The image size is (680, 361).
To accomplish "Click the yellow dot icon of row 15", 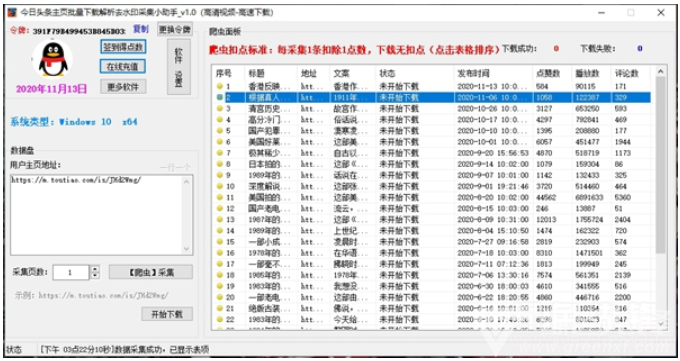I will click(x=220, y=242).
